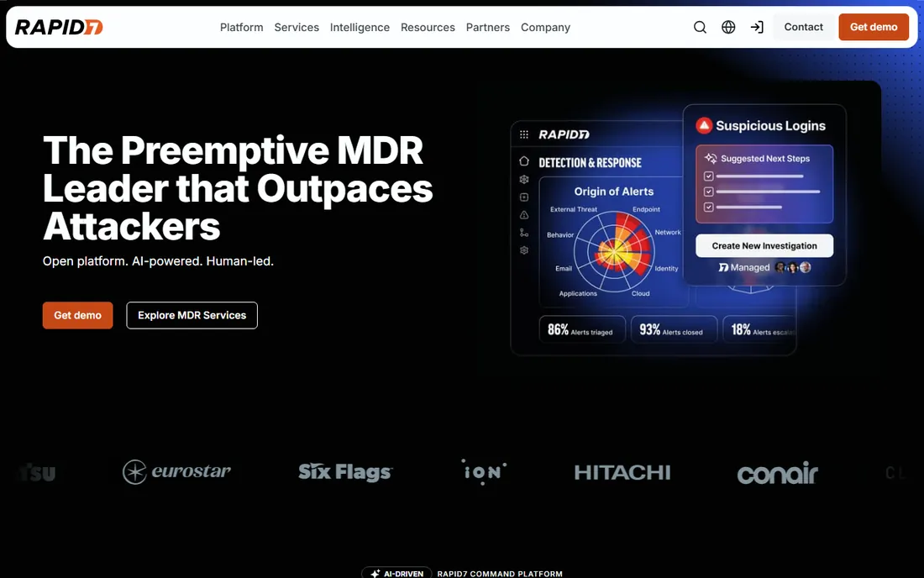Click the Contact button in header
Screen dimensions: 924x578
[803, 27]
